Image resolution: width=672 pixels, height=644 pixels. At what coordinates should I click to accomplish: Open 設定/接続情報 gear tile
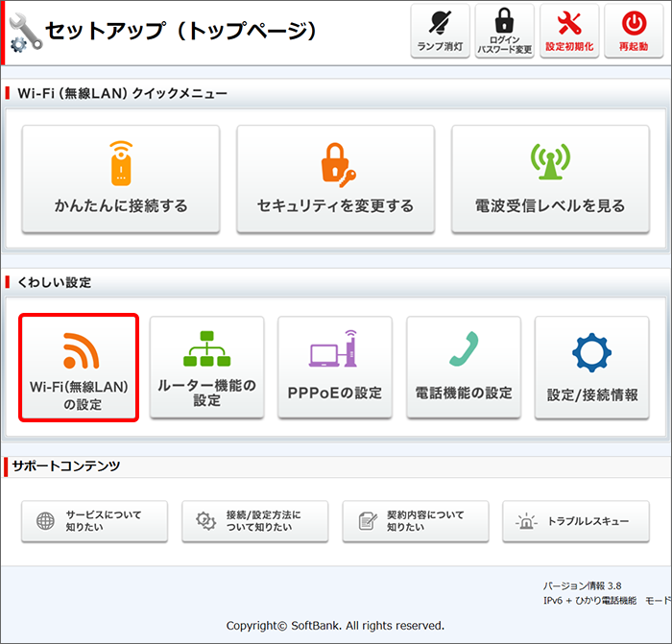click(x=592, y=368)
